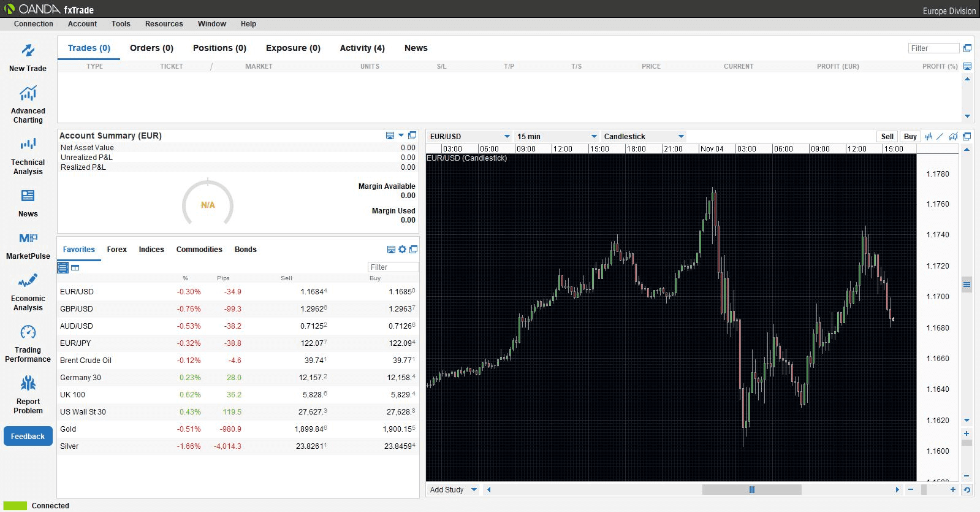Click the chart up arrow on the price scroll

pyautogui.click(x=967, y=149)
